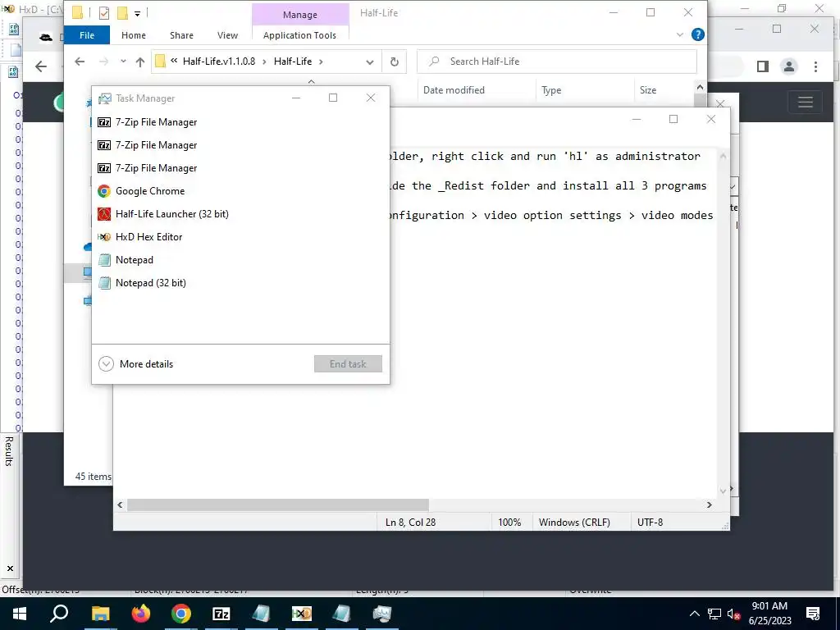This screenshot has width=840, height=630.
Task: Go up one folder level in Explorer
Action: point(140,62)
